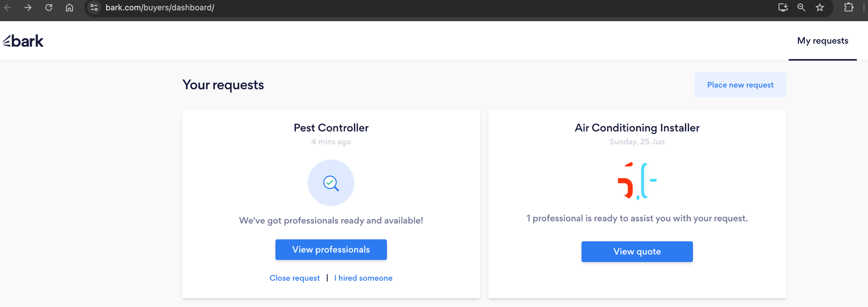
Task: Click the install app icon in address bar
Action: click(x=783, y=8)
